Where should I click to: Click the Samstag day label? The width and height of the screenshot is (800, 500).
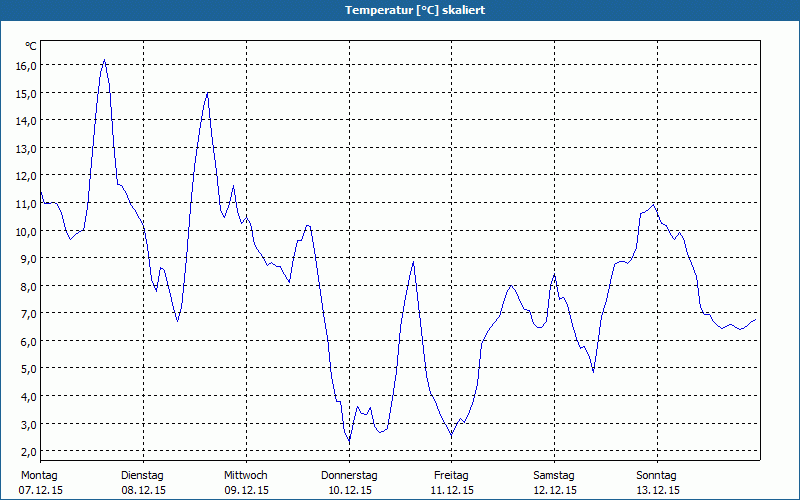pyautogui.click(x=554, y=476)
